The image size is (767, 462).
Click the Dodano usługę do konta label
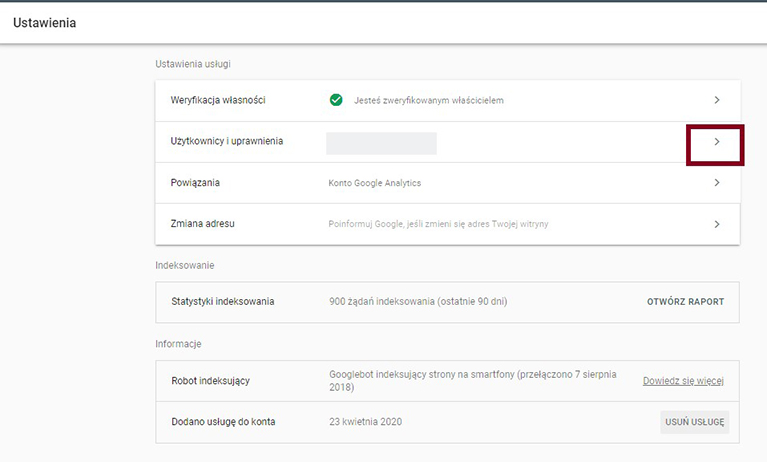(224, 422)
